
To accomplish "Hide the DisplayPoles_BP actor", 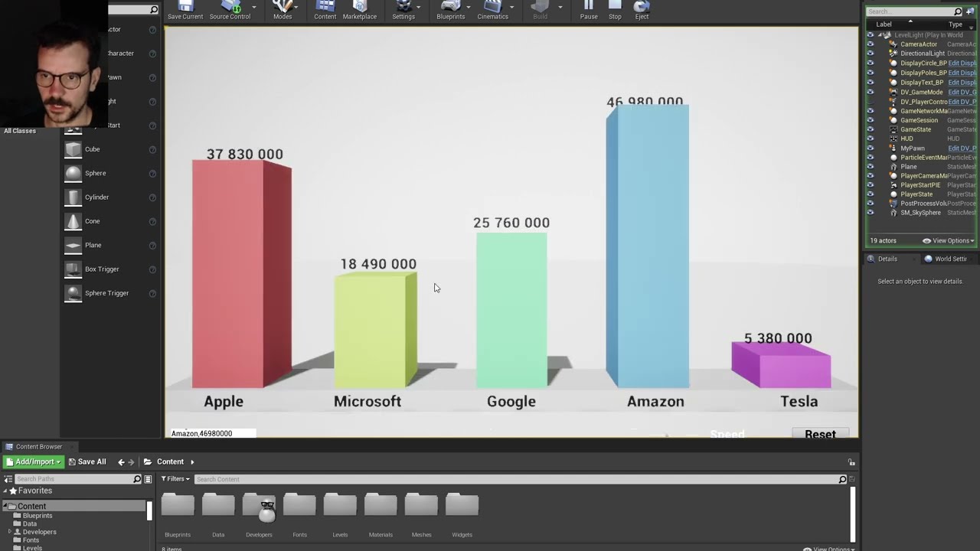I will [870, 73].
